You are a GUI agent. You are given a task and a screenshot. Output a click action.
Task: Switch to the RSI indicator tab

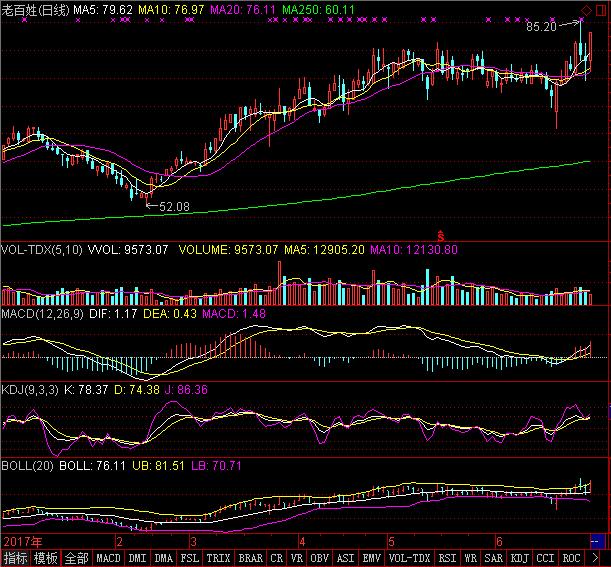pyautogui.click(x=446, y=558)
